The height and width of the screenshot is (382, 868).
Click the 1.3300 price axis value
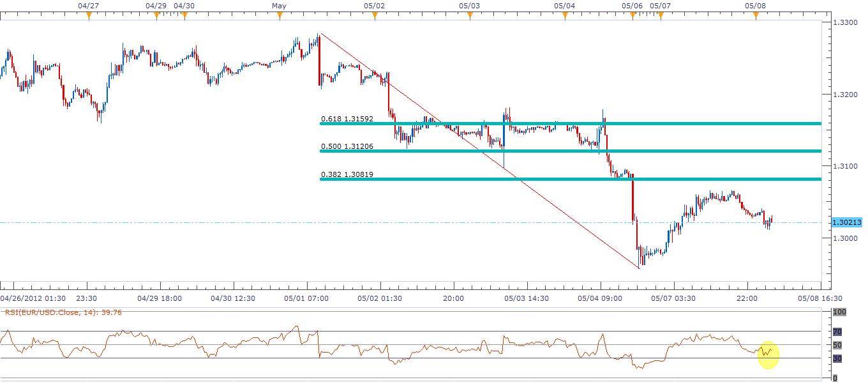(x=844, y=22)
